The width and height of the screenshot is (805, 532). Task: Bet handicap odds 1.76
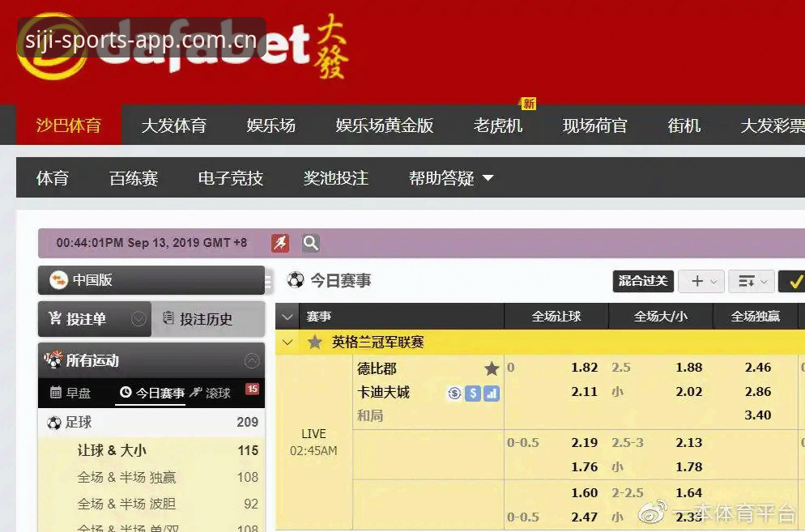(584, 467)
